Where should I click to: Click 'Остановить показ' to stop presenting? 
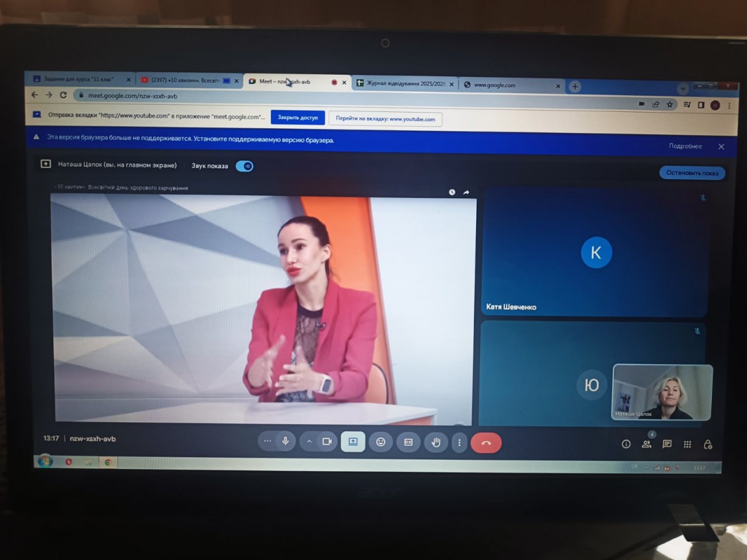pos(692,173)
